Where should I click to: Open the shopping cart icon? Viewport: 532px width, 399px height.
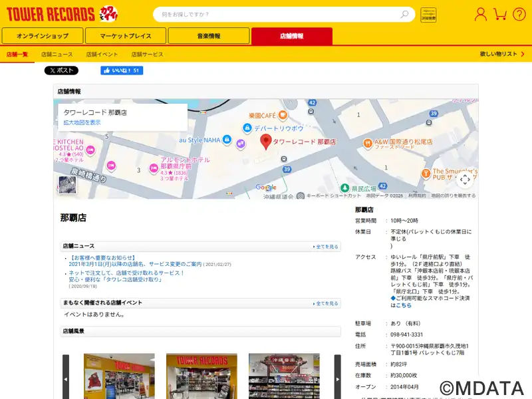pyautogui.click(x=500, y=14)
